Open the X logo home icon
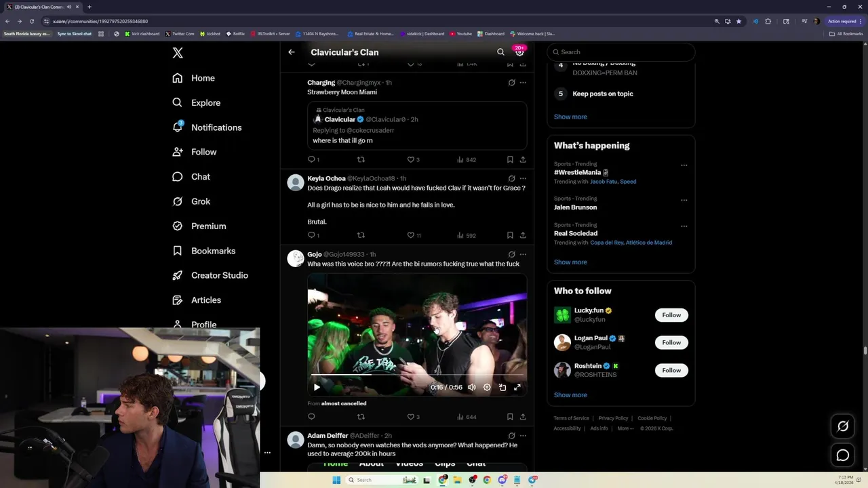The height and width of the screenshot is (488, 868). pos(178,53)
